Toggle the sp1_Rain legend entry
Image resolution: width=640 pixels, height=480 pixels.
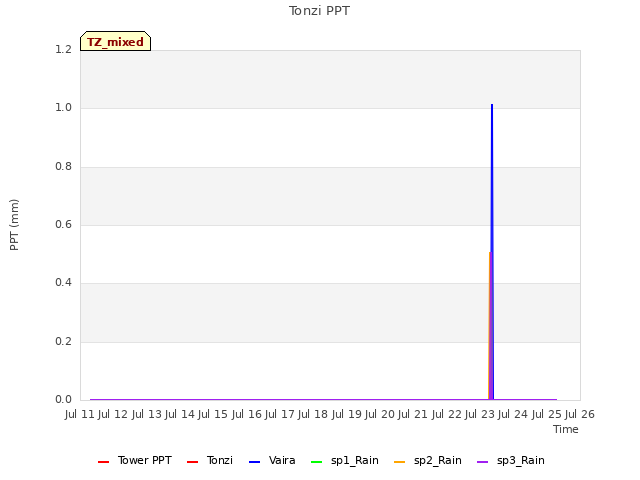pyautogui.click(x=344, y=460)
